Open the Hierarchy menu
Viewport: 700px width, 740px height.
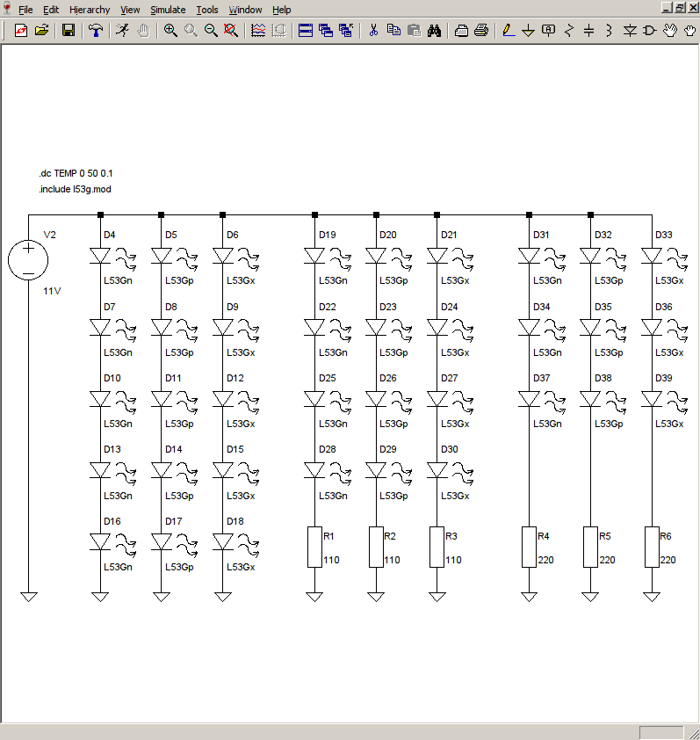point(90,10)
